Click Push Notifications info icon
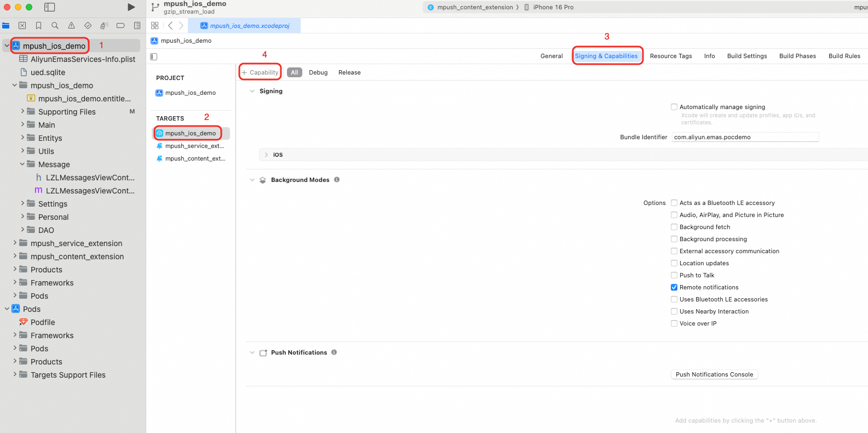 pyautogui.click(x=334, y=352)
